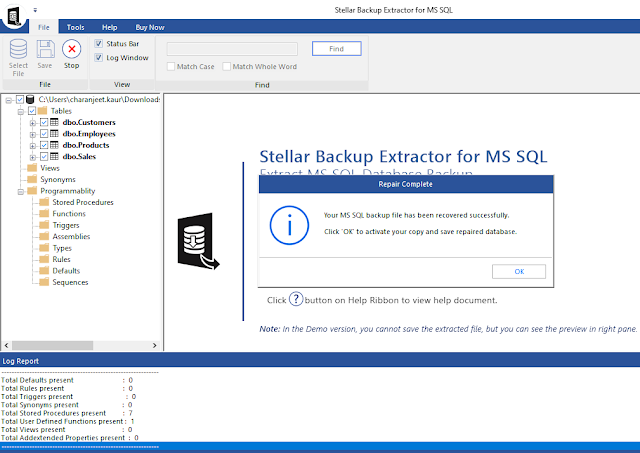Open the Help ribbon tab
The image size is (640, 453).
109,27
